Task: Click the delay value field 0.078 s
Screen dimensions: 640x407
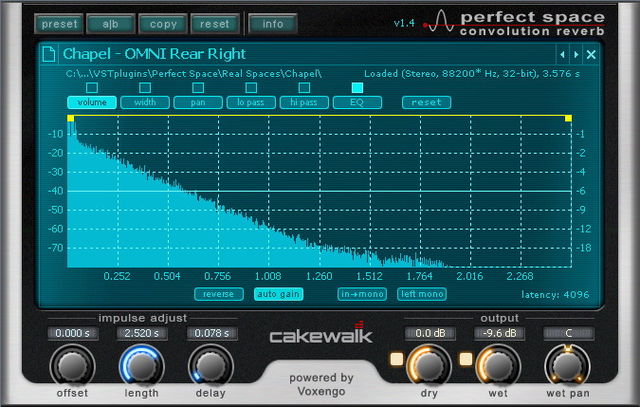Action: [212, 334]
